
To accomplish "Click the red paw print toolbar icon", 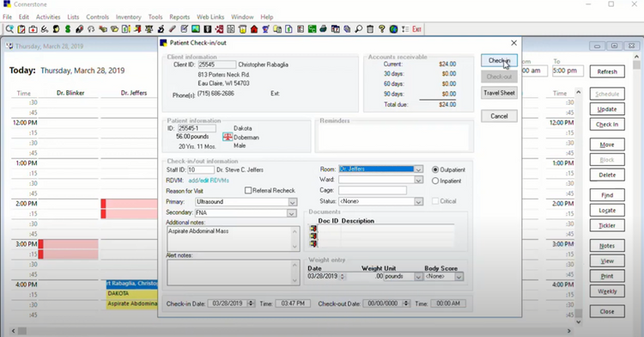I will 219,29.
